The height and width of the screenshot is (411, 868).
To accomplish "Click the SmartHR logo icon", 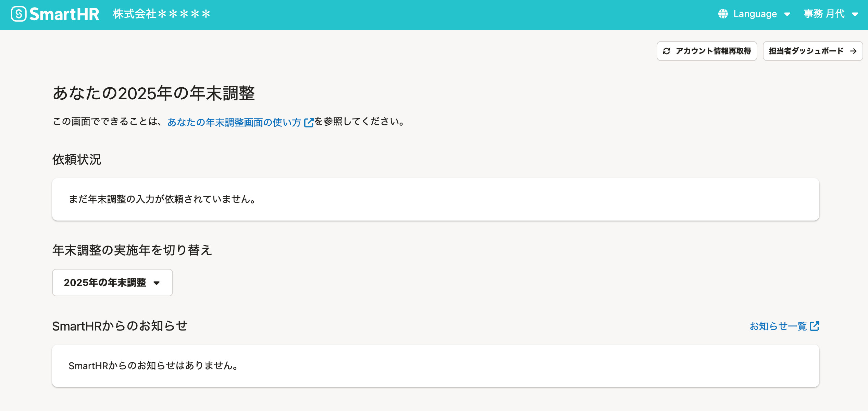I will (x=18, y=14).
